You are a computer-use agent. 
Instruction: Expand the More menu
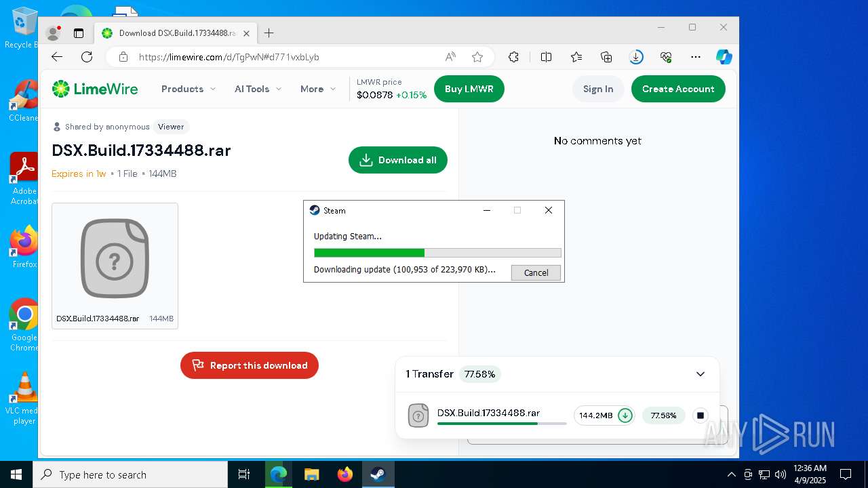coord(318,89)
